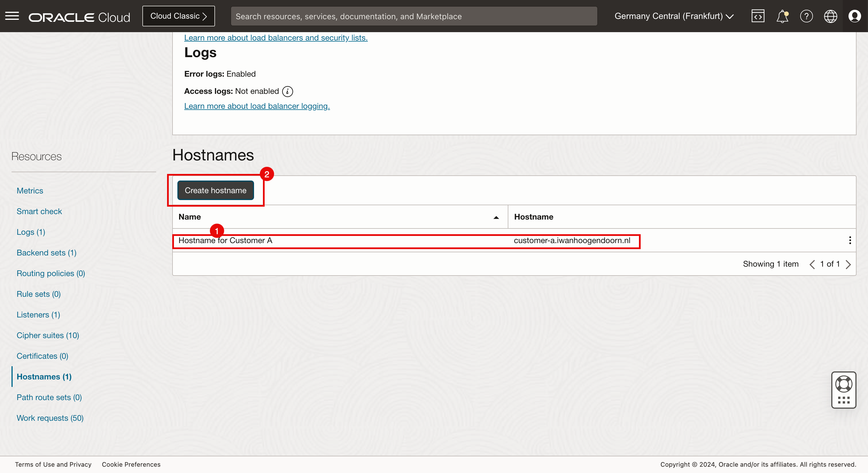Open the user profile avatar menu
The height and width of the screenshot is (473, 868).
pyautogui.click(x=855, y=16)
